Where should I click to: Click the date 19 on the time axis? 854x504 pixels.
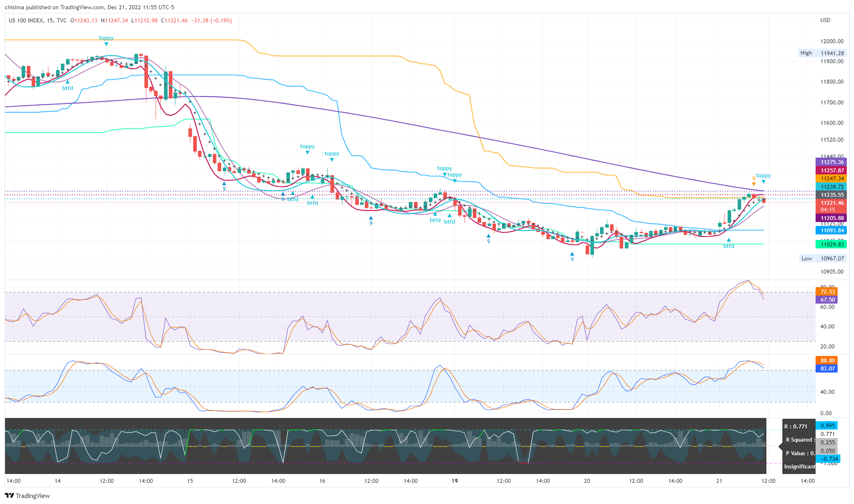[455, 481]
